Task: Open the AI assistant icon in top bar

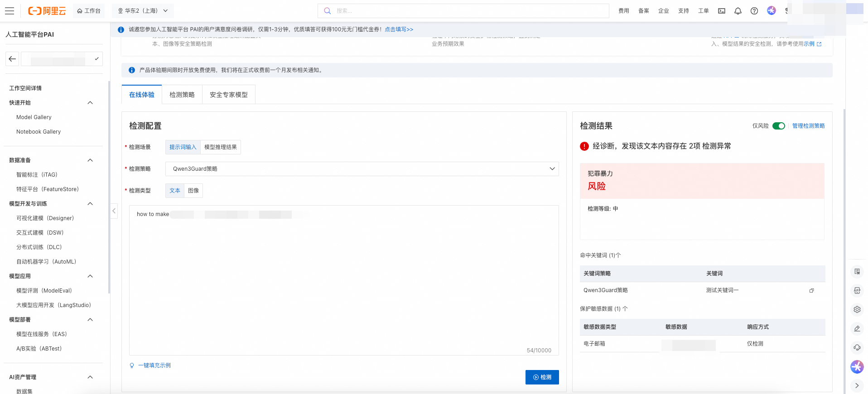Action: pyautogui.click(x=772, y=10)
